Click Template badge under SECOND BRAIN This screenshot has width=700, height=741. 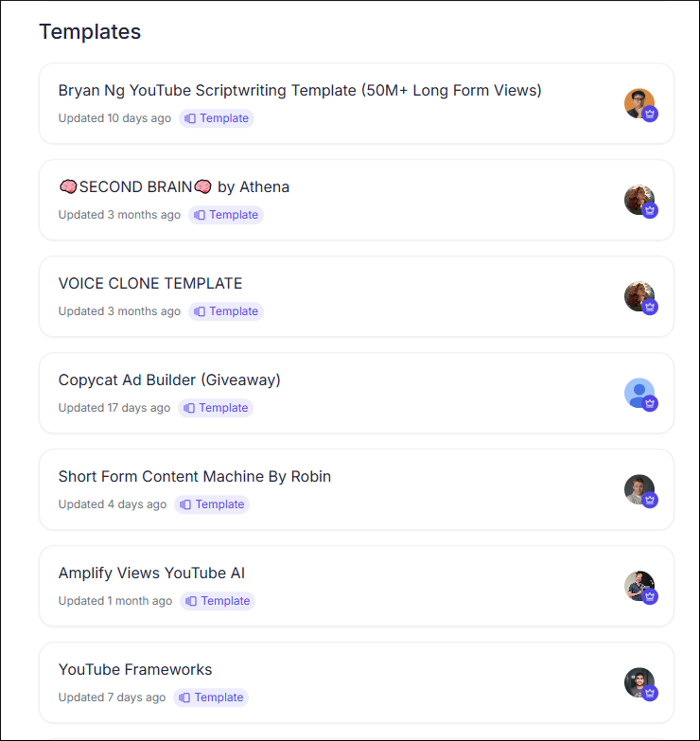[x=226, y=215]
